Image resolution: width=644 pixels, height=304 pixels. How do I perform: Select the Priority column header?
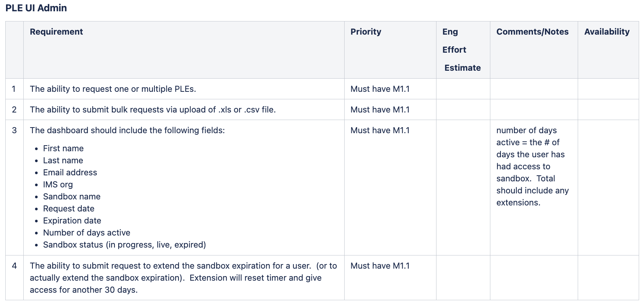[366, 32]
